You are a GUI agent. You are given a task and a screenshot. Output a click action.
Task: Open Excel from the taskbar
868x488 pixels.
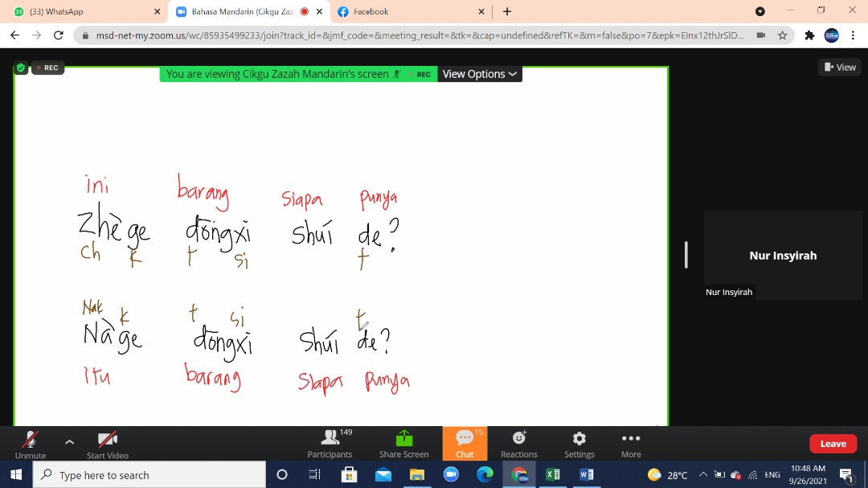(553, 474)
